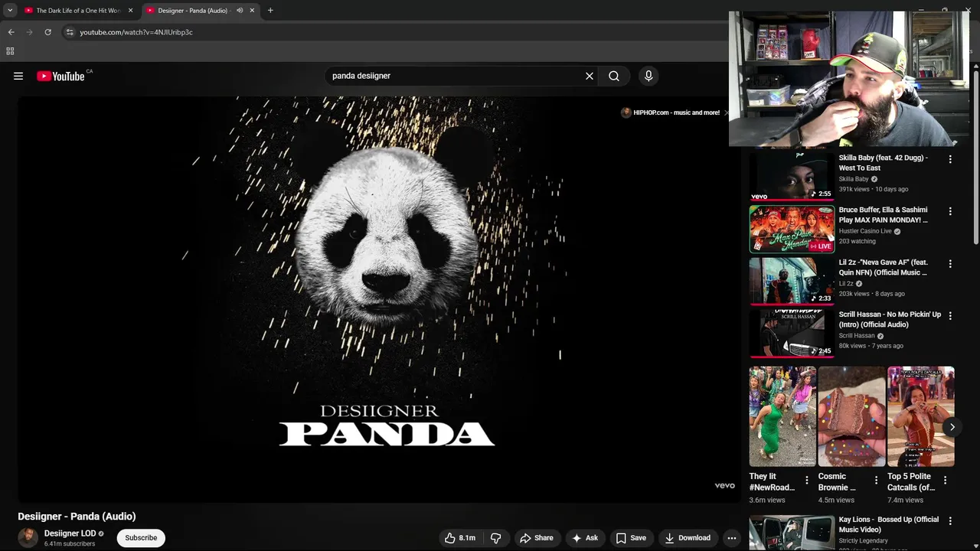Reload the page with the refresh icon

47,32
